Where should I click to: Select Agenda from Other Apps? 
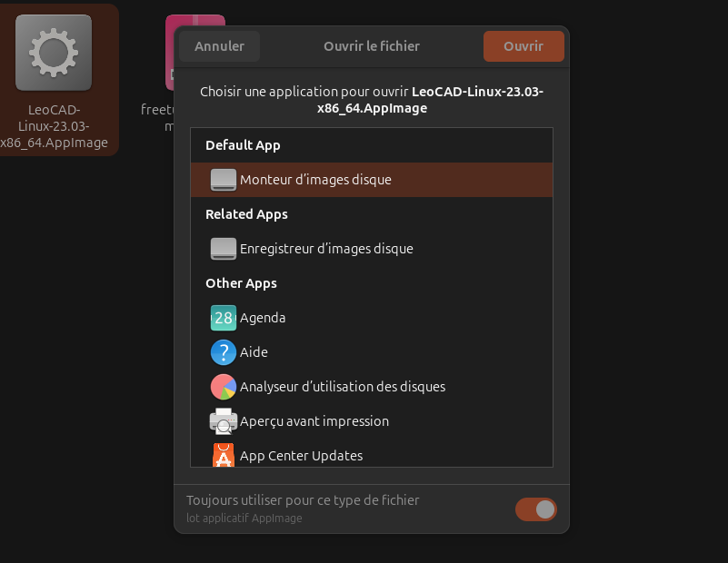pyautogui.click(x=372, y=318)
